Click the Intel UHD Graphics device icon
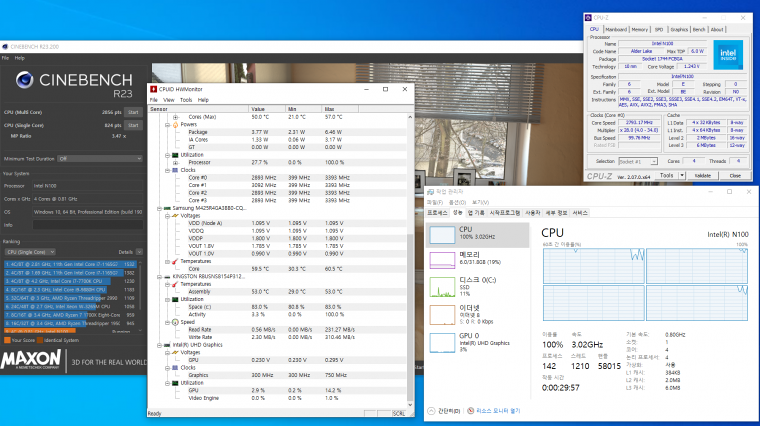This screenshot has height=426, width=760. tap(167, 345)
